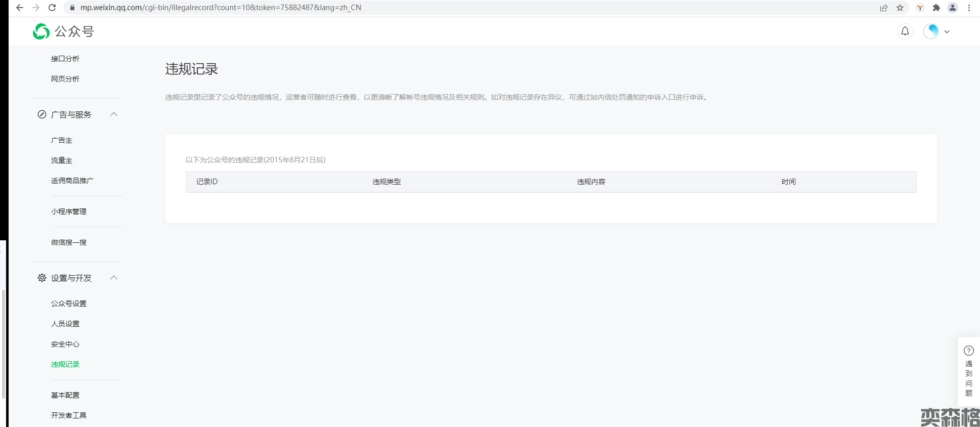
Task: Open 安全中心 in the sidebar
Action: [65, 344]
